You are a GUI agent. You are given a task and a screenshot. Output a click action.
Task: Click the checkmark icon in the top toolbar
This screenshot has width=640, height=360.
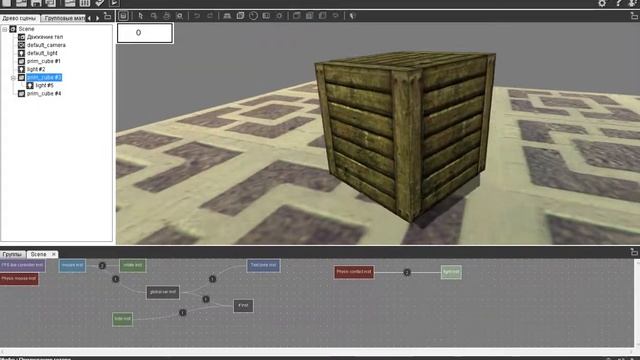coord(100,3)
